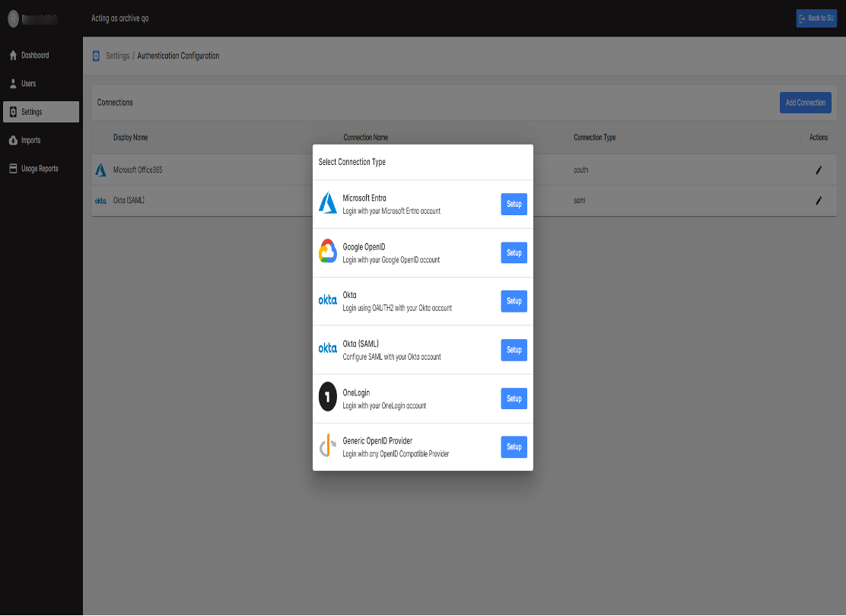Click the Generic OpenID Provider icon

(327, 446)
